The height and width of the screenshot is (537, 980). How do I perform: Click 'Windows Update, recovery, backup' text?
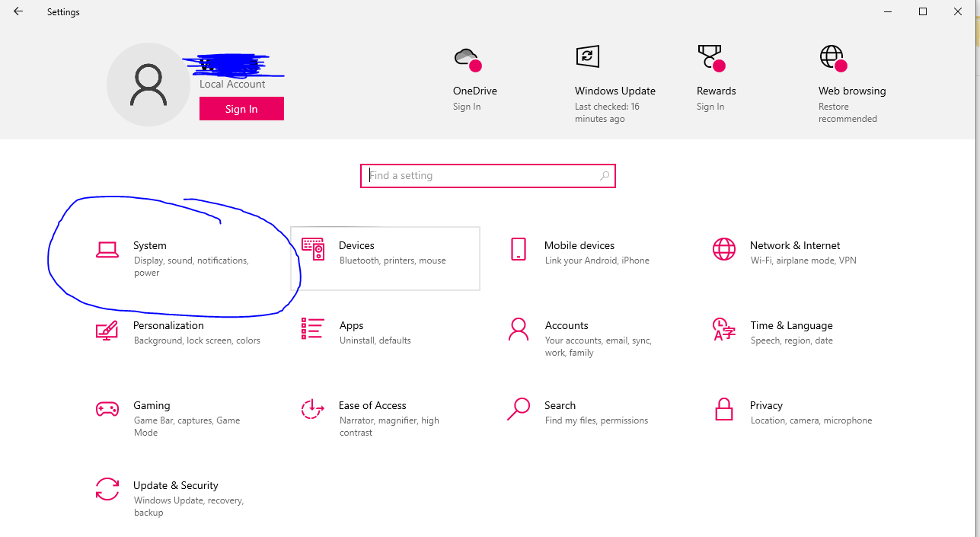click(188, 507)
